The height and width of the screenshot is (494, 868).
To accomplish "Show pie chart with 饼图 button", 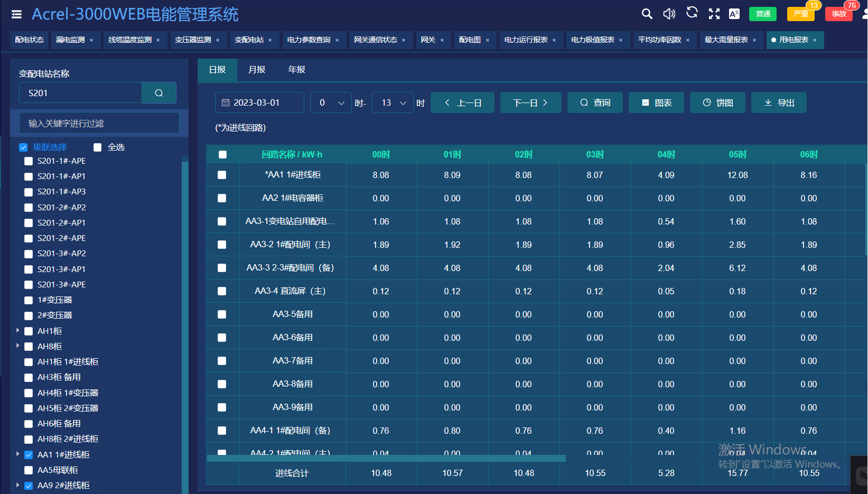I will pos(717,102).
